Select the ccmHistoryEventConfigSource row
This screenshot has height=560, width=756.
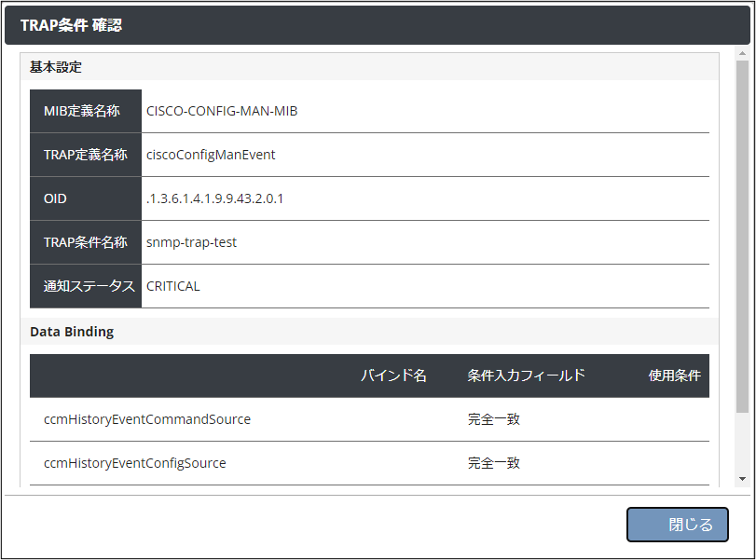coord(135,463)
